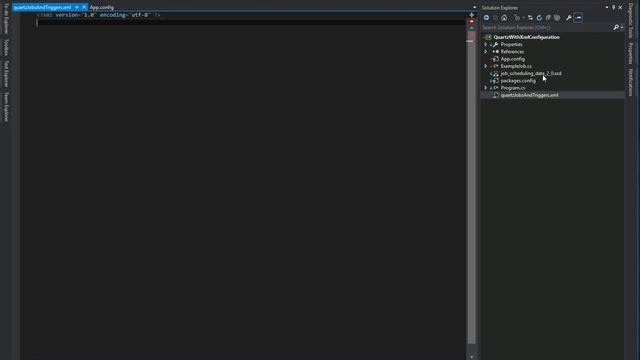The width and height of the screenshot is (640, 360).
Task: Open the Diagnostic Tools side tab
Action: (631, 20)
